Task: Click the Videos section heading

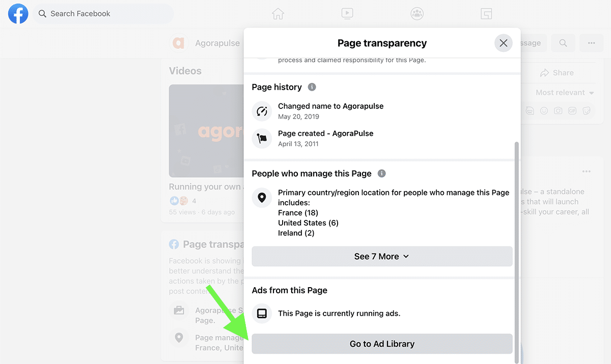Action: click(x=185, y=71)
